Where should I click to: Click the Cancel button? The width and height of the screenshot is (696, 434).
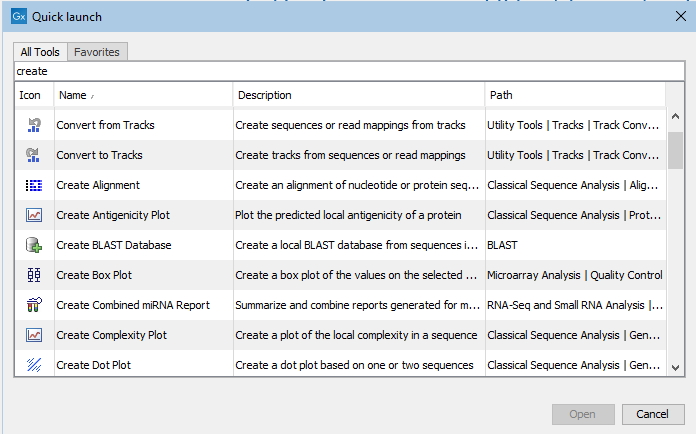click(x=652, y=414)
